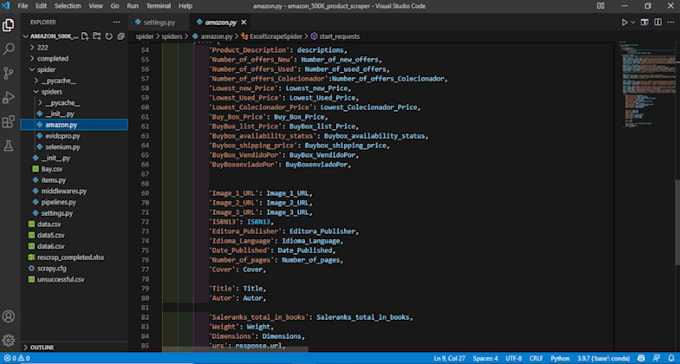Select interpreter 3.9.7 base conda
The image size is (680, 364).
[x=603, y=358]
